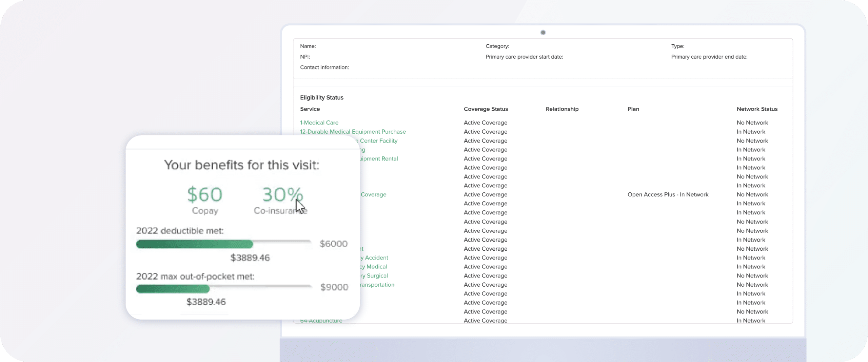The height and width of the screenshot is (362, 868).
Task: Click the partially hidden Center Facility link
Action: tap(378, 141)
